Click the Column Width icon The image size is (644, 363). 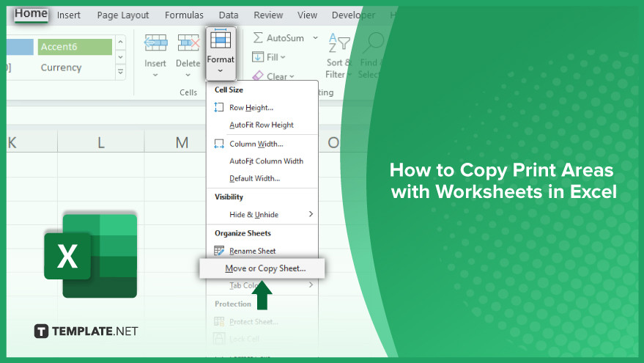click(x=219, y=144)
